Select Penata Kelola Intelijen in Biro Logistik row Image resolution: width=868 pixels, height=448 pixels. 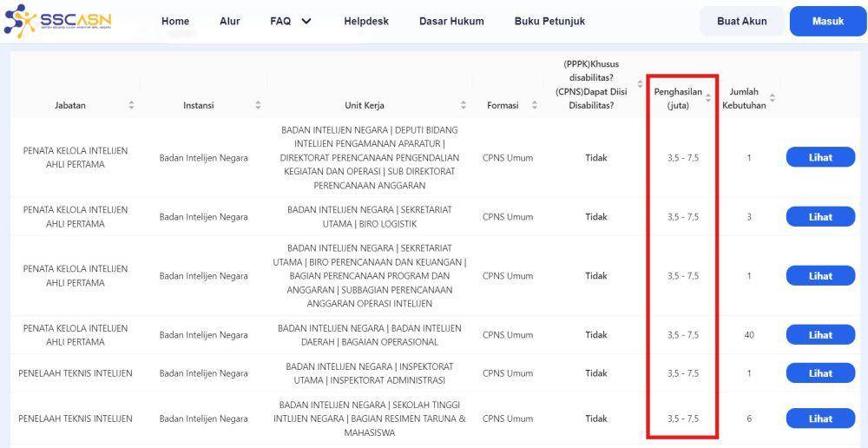coord(76,216)
